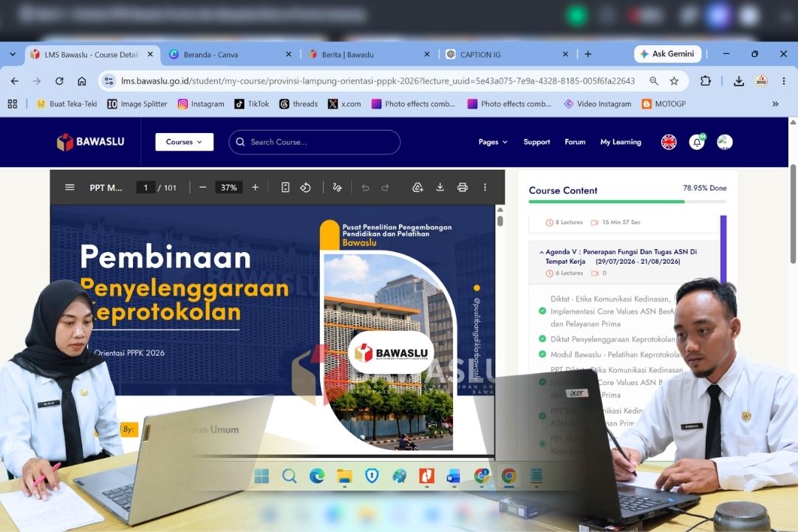Click the undo arrow in PDF toolbar
798x532 pixels.
point(365,188)
